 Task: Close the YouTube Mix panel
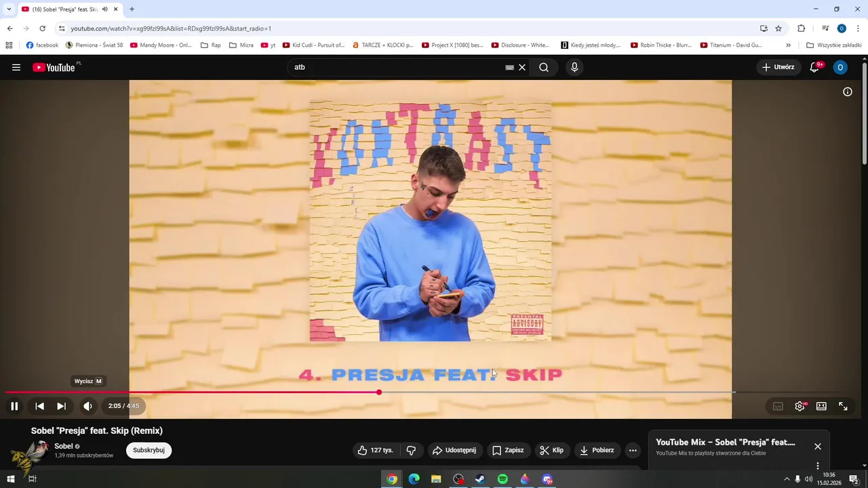point(818,446)
